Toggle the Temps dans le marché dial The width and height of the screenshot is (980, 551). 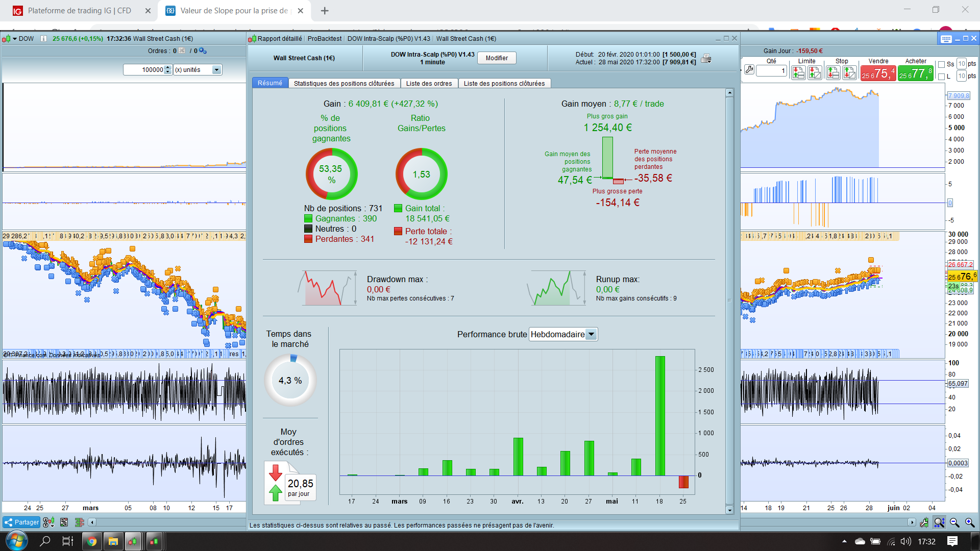click(x=290, y=380)
